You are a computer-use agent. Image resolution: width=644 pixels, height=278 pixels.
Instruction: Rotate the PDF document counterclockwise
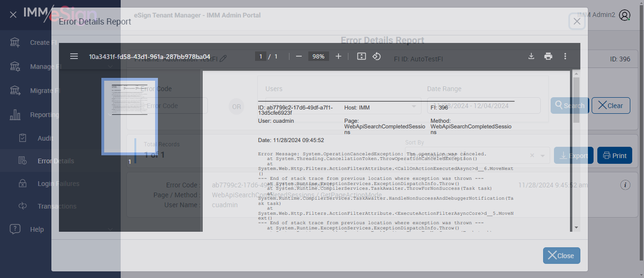click(377, 56)
